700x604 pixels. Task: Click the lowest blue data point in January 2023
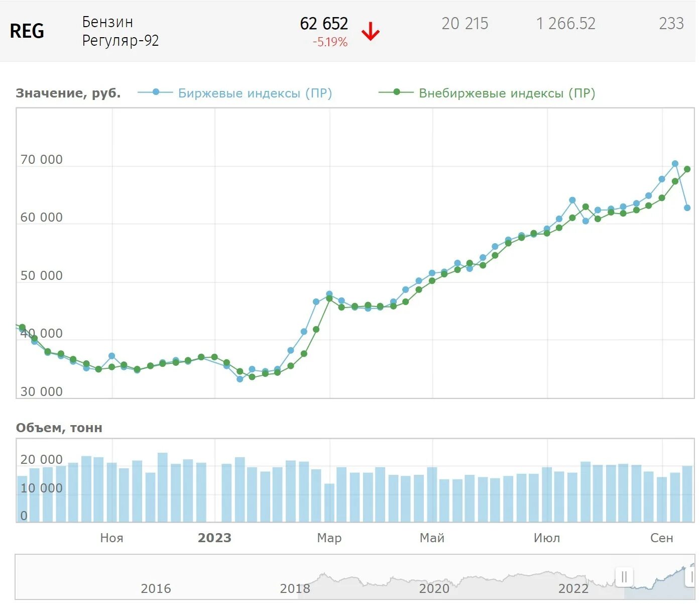[x=240, y=379]
